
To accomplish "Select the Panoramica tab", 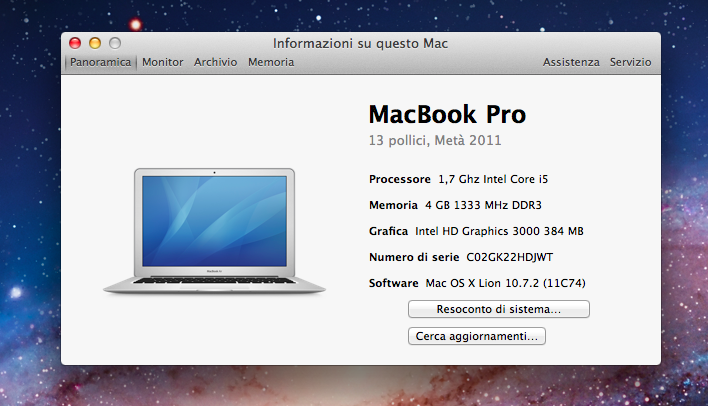I will (x=100, y=62).
